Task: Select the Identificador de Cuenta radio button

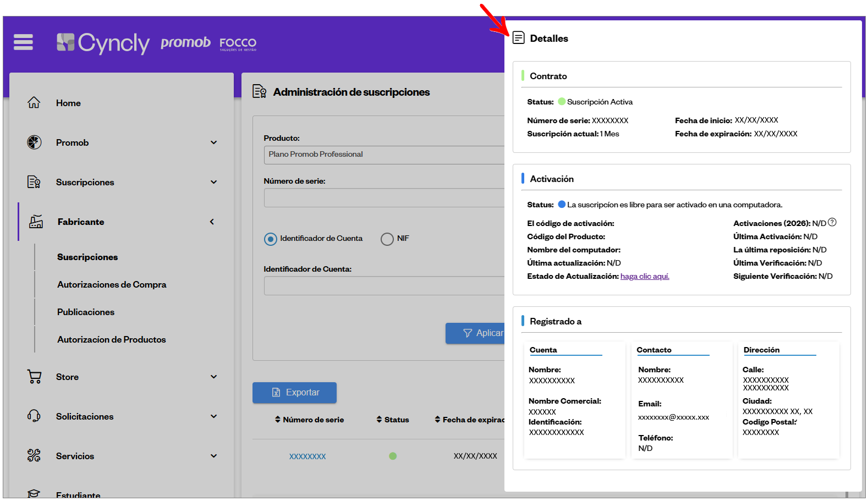Action: [271, 239]
